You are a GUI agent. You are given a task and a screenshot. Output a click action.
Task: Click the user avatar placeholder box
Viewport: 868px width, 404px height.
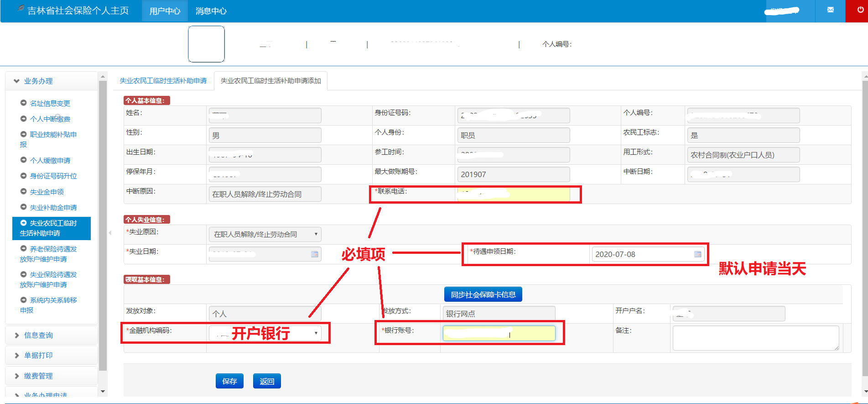(x=206, y=44)
